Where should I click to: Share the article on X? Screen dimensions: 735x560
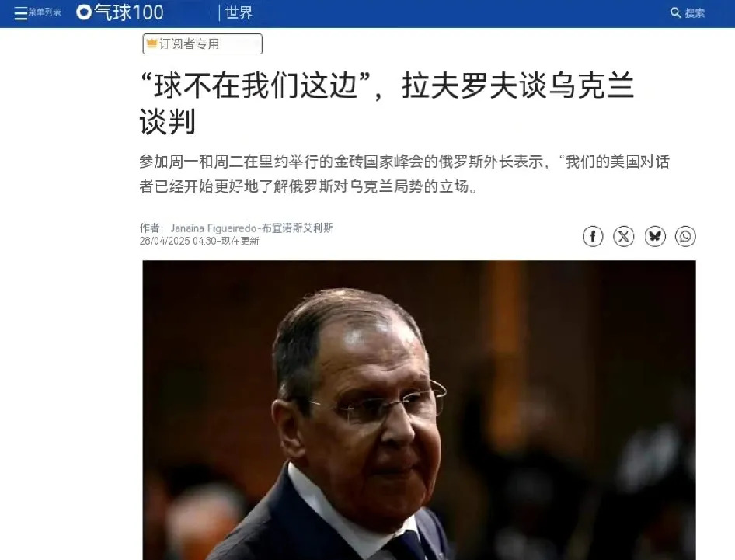623,236
